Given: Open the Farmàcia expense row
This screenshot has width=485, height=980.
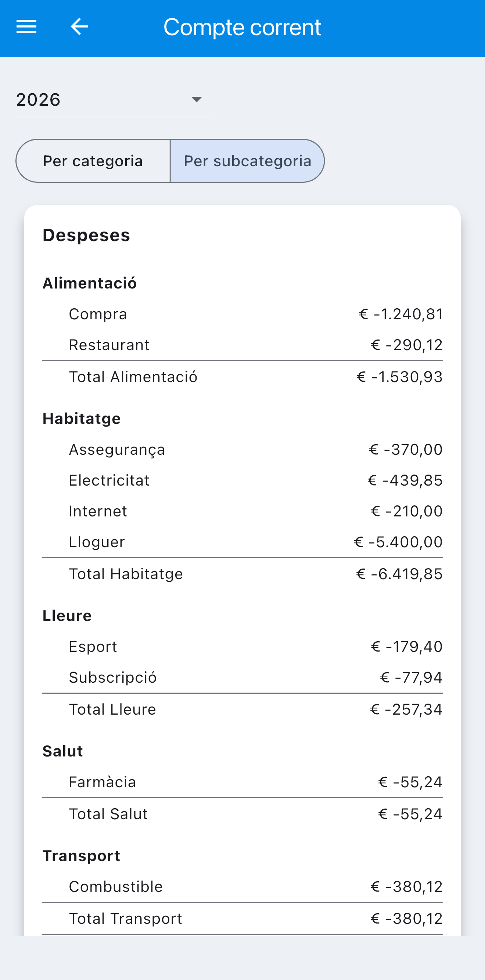Looking at the screenshot, I should coord(242,782).
